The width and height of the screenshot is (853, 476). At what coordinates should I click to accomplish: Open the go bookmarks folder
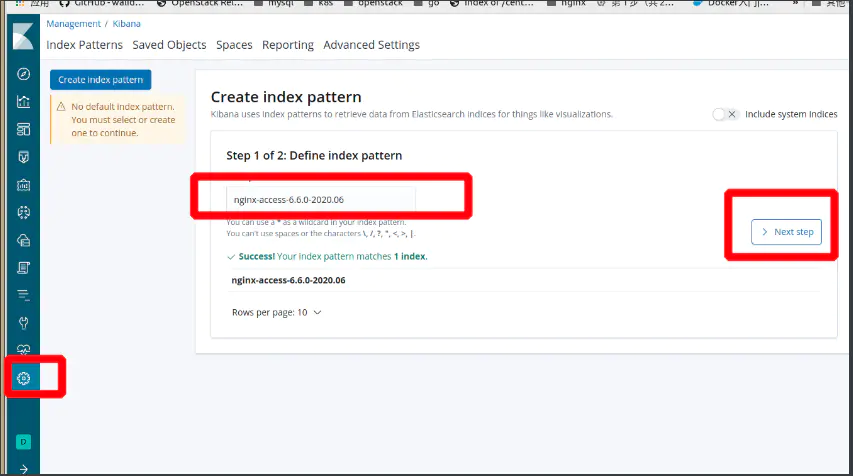[x=426, y=3]
